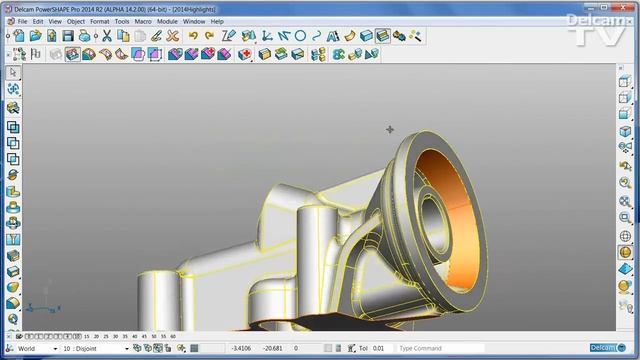Click the rotate view undo icon
The width and height of the screenshot is (640, 360).
click(625, 166)
